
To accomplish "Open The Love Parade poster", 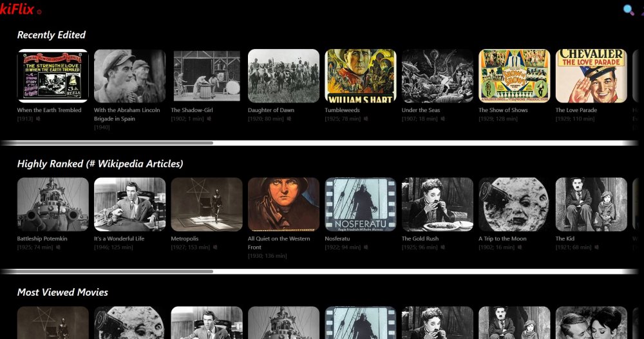I will (591, 75).
